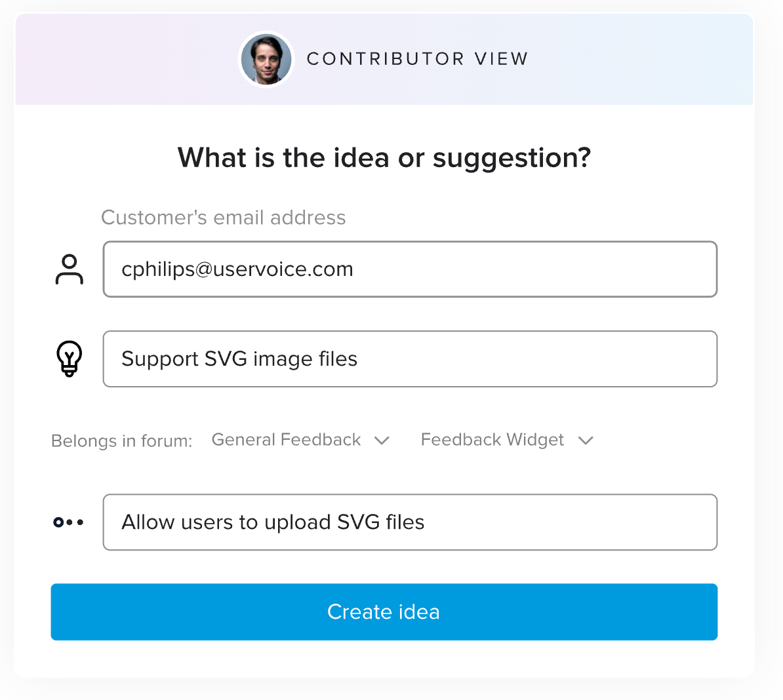Viewport: 783px width, 700px height.
Task: Click the three-dots description icon
Action: coord(68,522)
